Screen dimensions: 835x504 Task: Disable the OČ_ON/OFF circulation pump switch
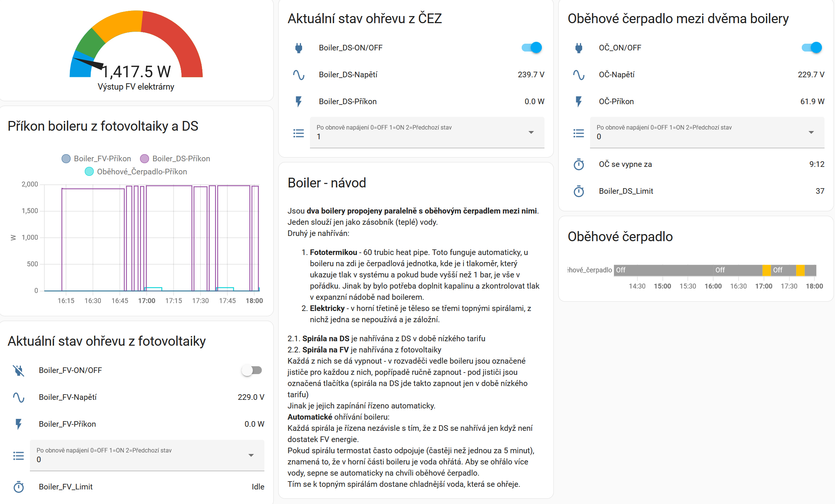[x=812, y=48]
